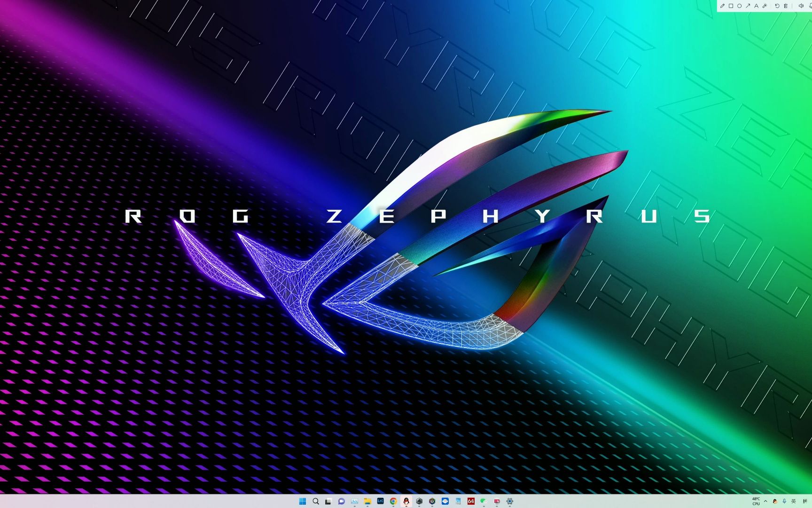Open taskbar Search

pyautogui.click(x=316, y=501)
